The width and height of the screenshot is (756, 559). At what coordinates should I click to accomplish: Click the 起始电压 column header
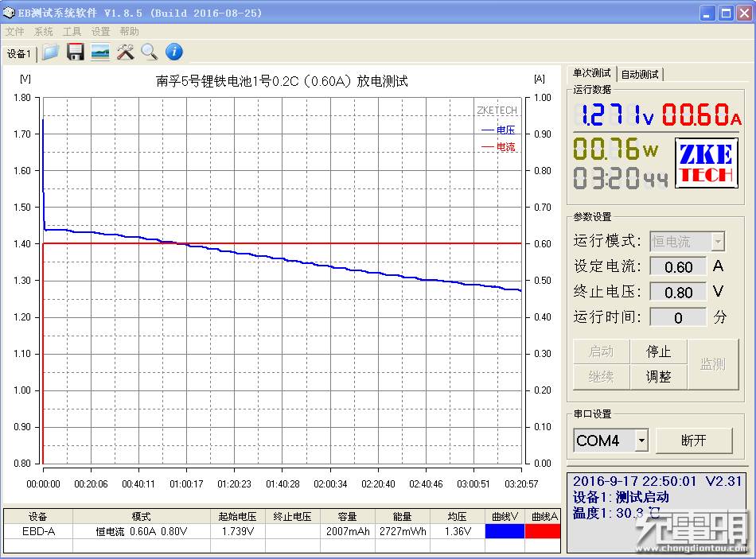click(x=238, y=517)
